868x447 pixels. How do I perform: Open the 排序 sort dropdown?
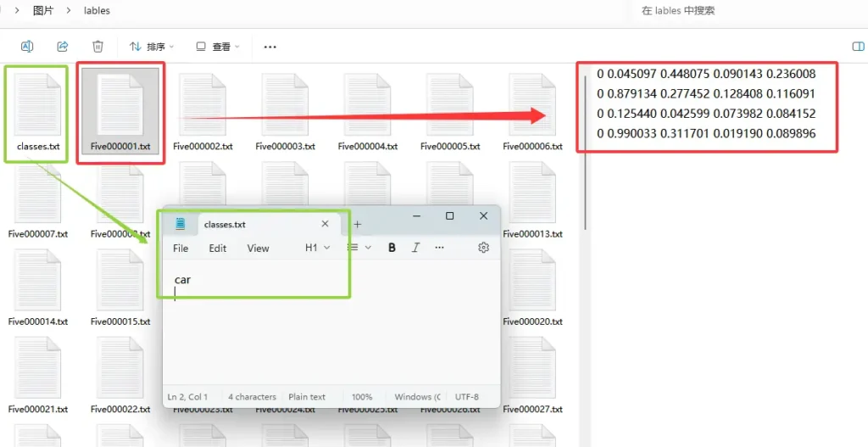tap(152, 47)
